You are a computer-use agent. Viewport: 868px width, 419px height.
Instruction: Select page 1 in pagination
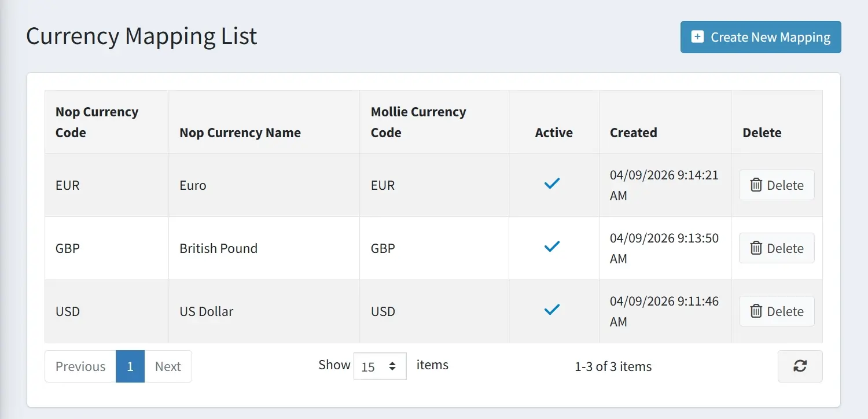pyautogui.click(x=130, y=366)
